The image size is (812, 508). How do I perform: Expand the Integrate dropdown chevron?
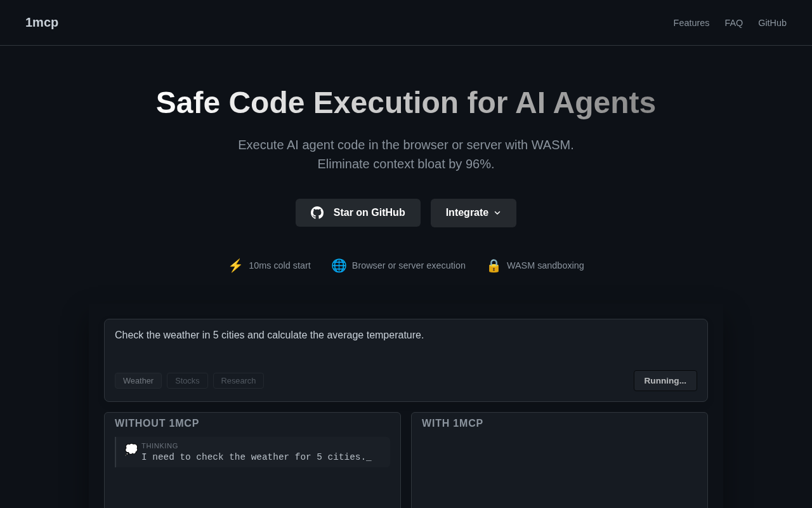pos(497,213)
